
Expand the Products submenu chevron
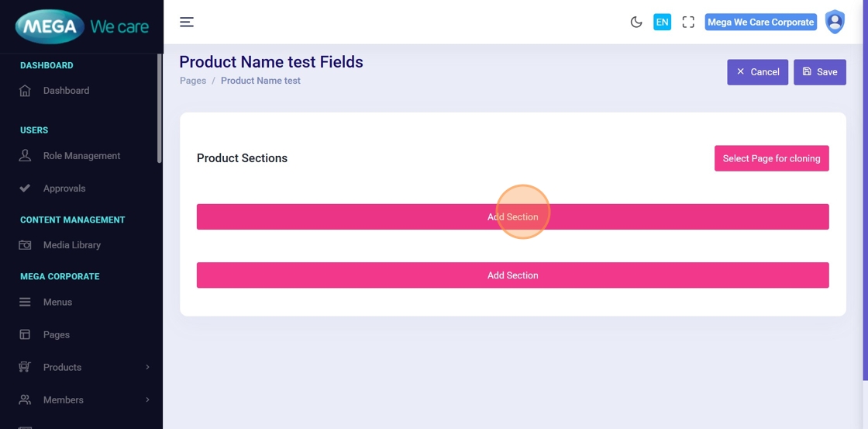(147, 368)
